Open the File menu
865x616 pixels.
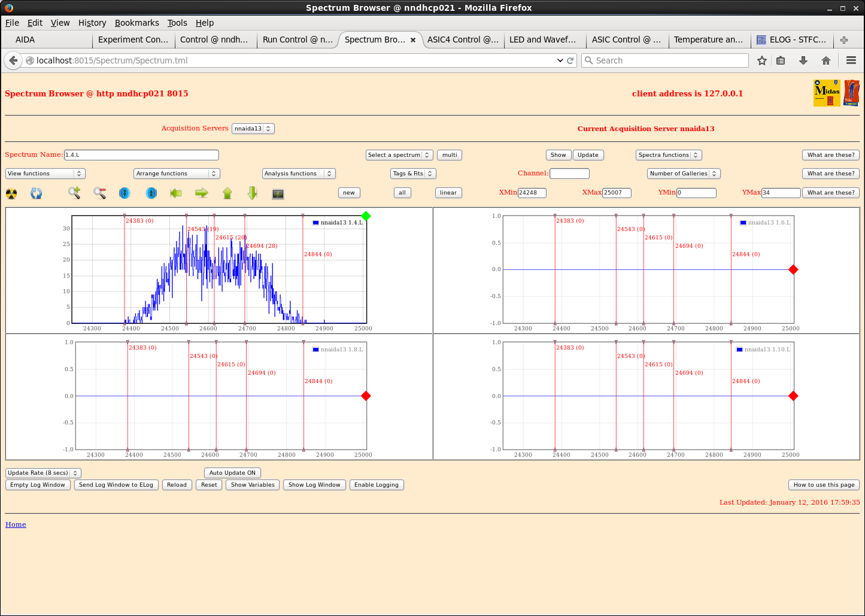(12, 23)
